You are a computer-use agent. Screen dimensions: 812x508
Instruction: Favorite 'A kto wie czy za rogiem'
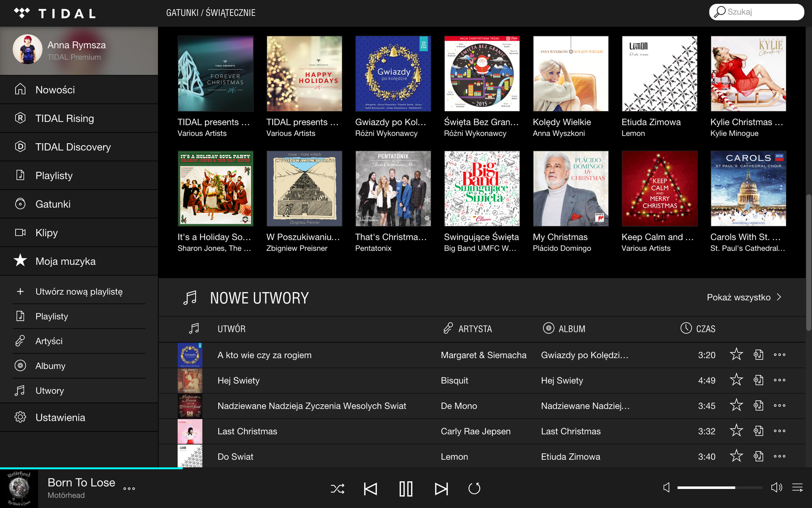coord(736,355)
